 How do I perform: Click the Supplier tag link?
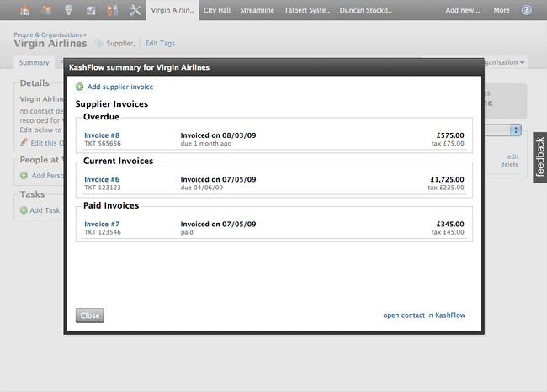[x=119, y=43]
